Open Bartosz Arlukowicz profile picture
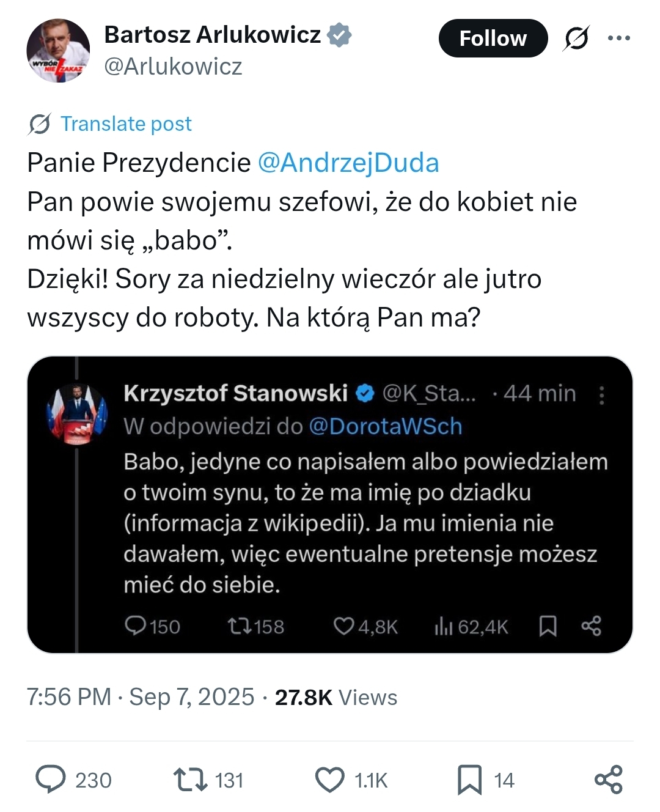The height and width of the screenshot is (812, 660). coord(58,51)
